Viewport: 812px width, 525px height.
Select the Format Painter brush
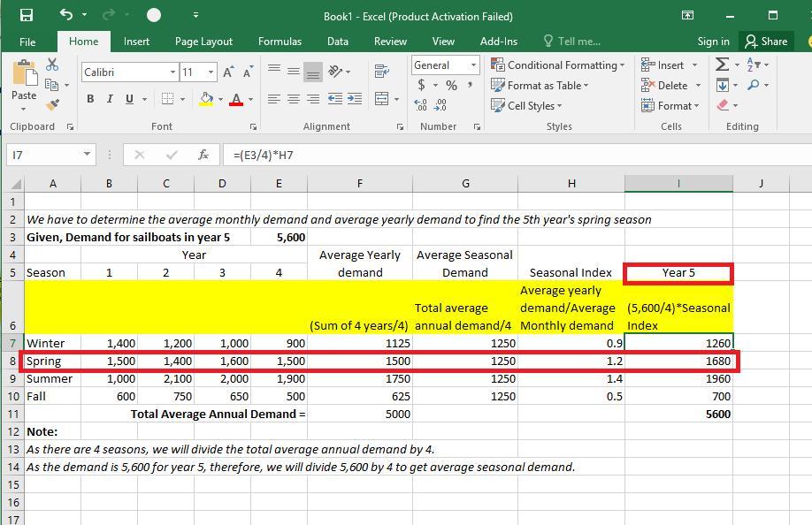pos(52,104)
